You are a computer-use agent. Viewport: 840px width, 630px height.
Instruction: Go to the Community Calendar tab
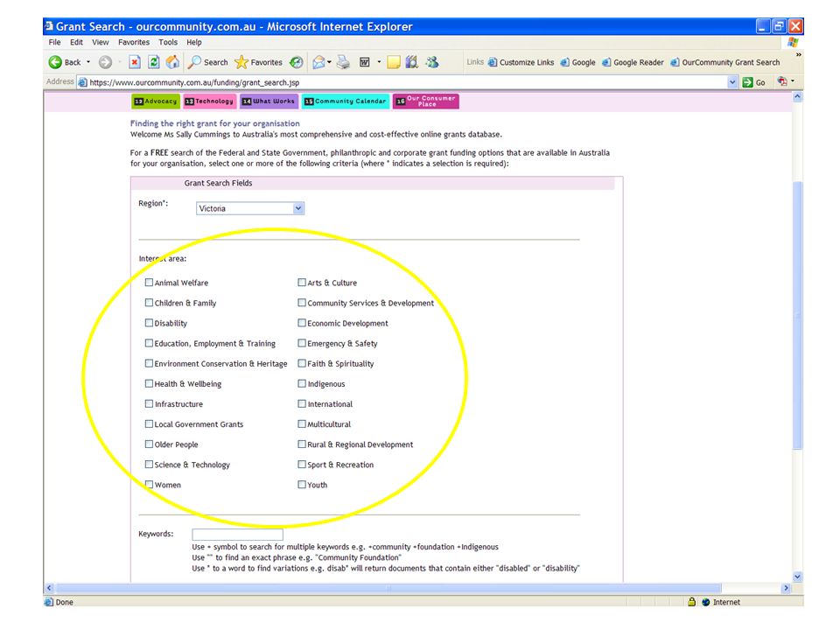tap(345, 101)
